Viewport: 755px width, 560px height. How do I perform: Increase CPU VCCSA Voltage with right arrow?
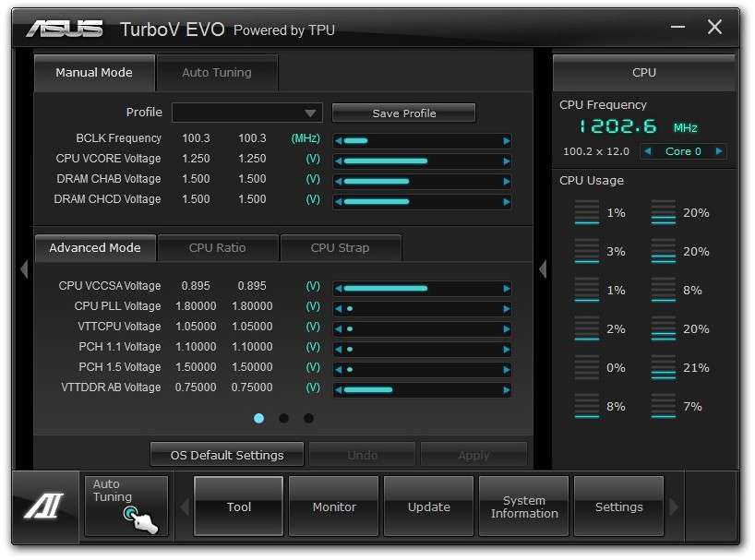tap(506, 289)
